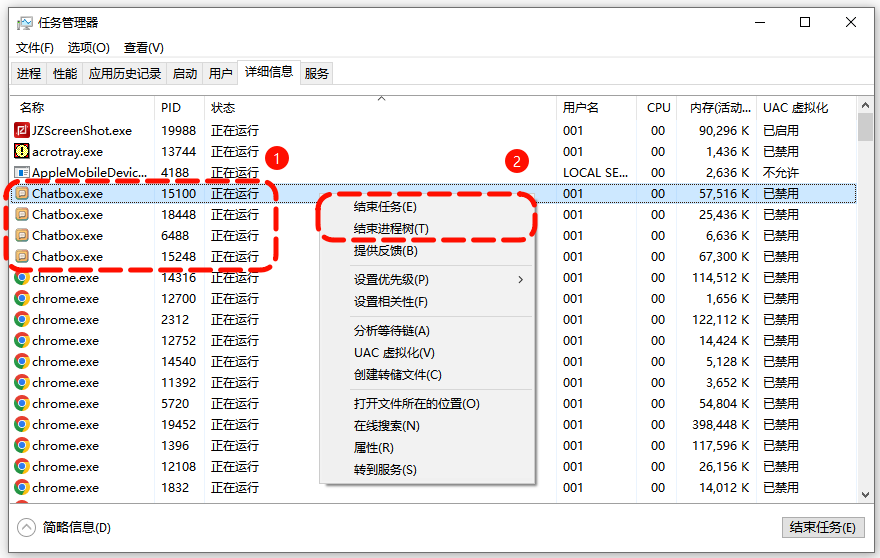Switch to the 服务 tab
880x558 pixels.
317,74
